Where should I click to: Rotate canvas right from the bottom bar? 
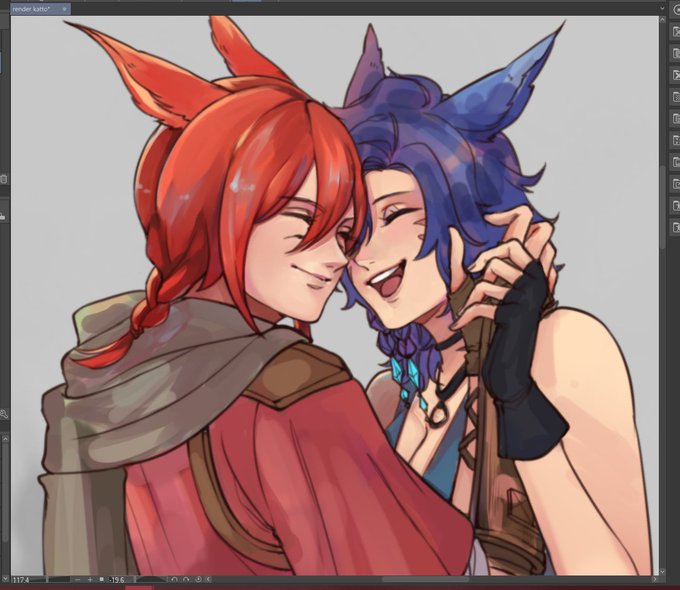tap(186, 580)
